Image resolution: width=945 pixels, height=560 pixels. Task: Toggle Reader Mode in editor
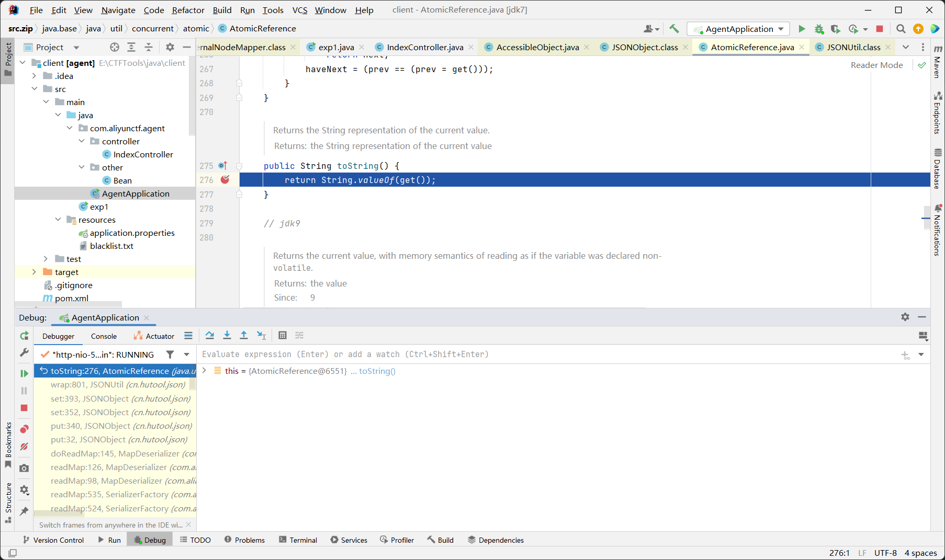point(876,65)
